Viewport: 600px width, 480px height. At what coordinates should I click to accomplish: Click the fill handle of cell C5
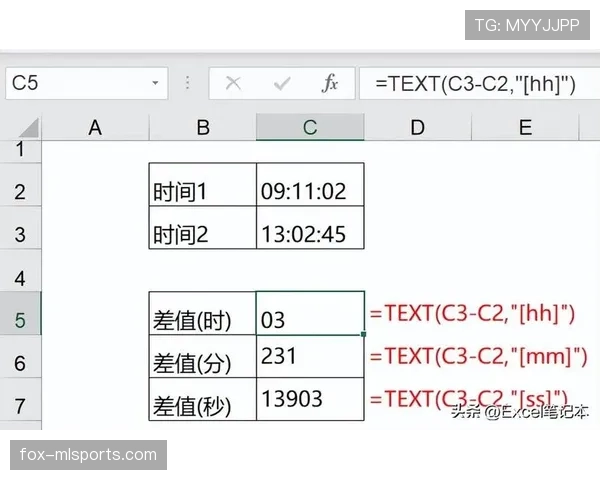364,334
